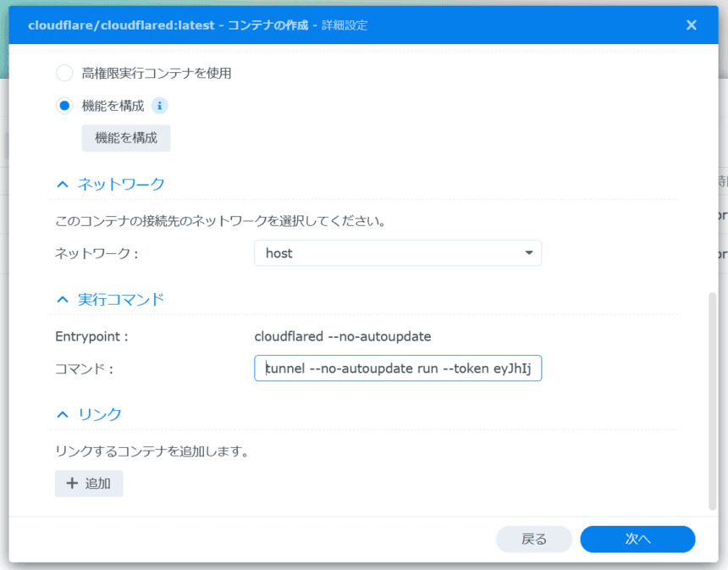This screenshot has height=570, width=728.
Task: Click the 次へ button to continue
Action: (x=637, y=539)
